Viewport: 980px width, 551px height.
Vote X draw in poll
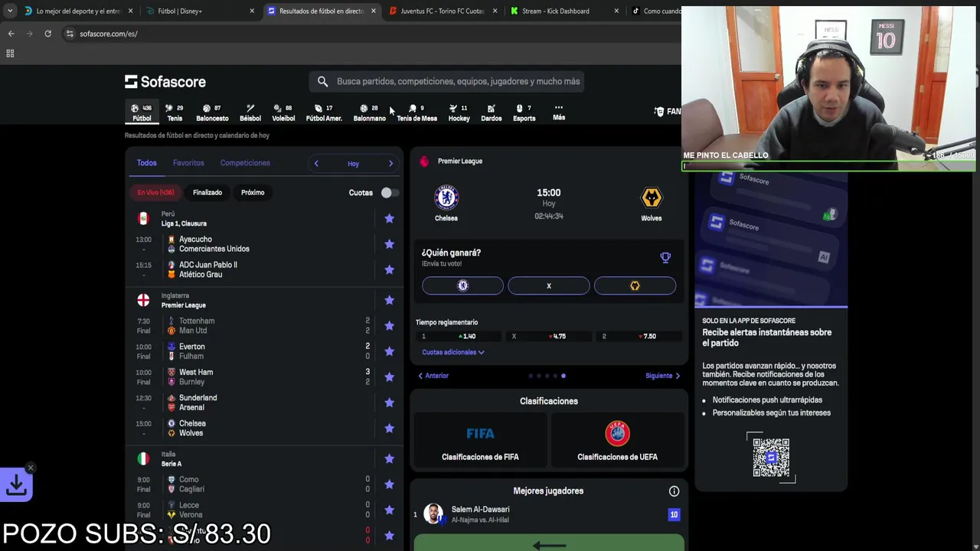549,285
